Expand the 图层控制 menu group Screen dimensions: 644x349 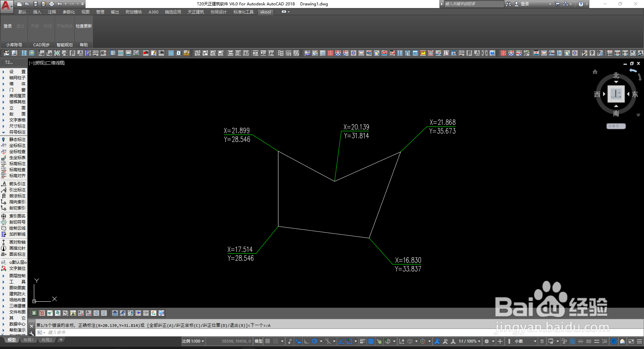[x=14, y=276]
